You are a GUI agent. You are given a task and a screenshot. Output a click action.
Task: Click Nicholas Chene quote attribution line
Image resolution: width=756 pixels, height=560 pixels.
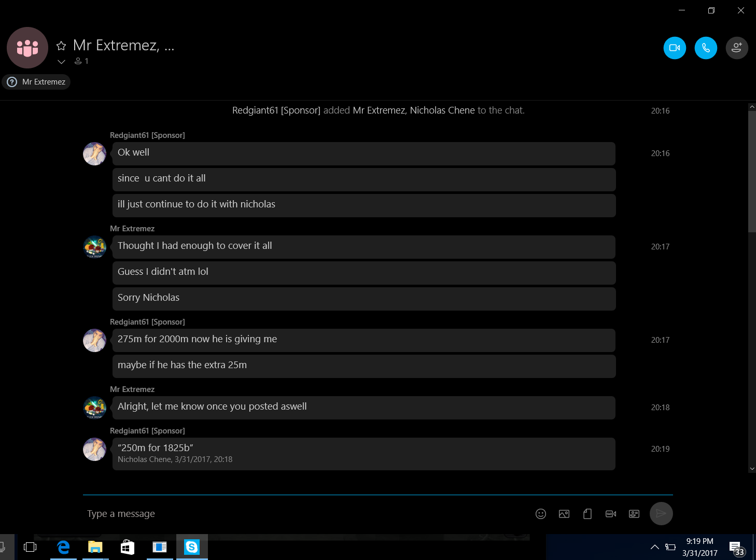(175, 459)
